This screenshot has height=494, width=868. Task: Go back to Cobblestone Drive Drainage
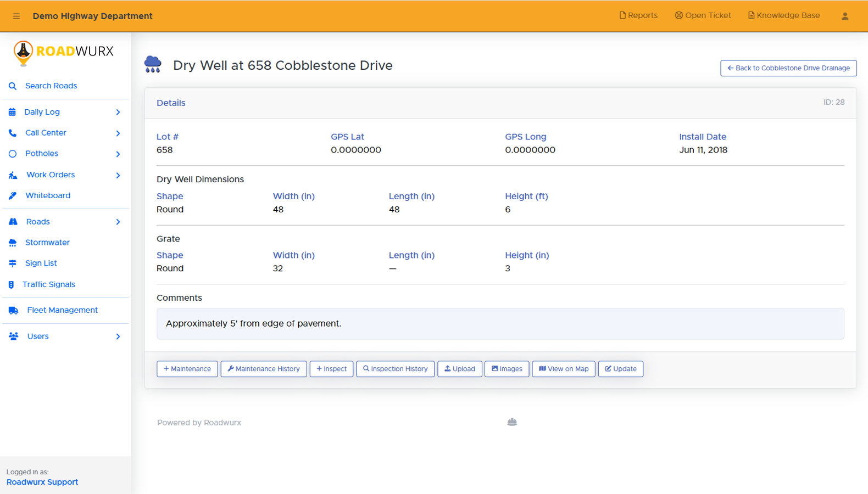(x=788, y=68)
